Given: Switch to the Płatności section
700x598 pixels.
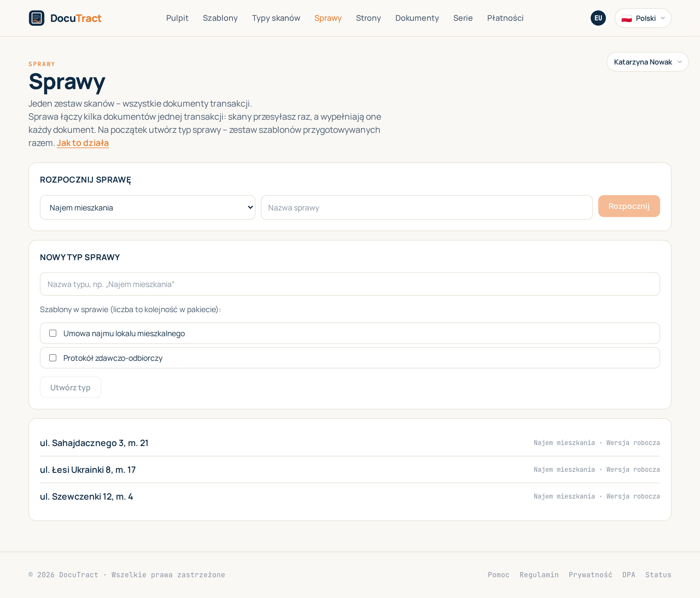Looking at the screenshot, I should click(505, 18).
